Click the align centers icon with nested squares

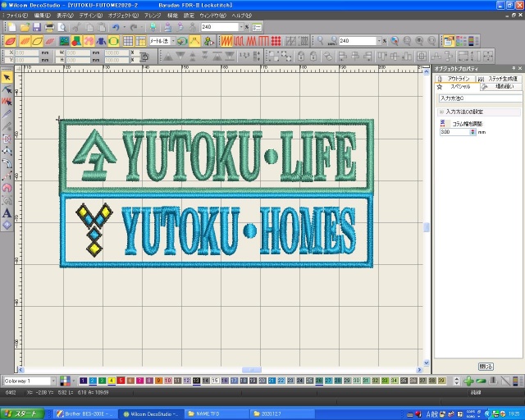click(421, 56)
